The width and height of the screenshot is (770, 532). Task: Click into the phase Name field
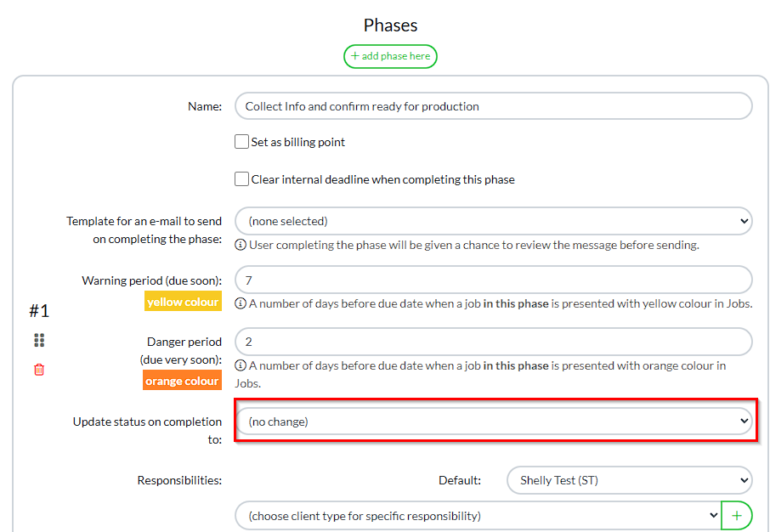(x=493, y=106)
